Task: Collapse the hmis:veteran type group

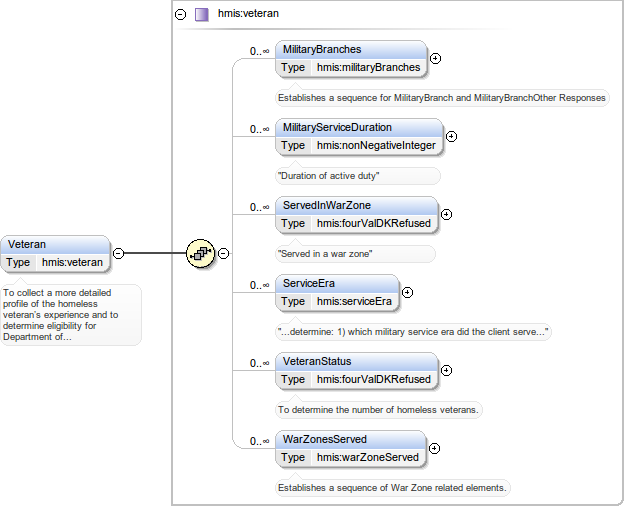Action: (180, 14)
